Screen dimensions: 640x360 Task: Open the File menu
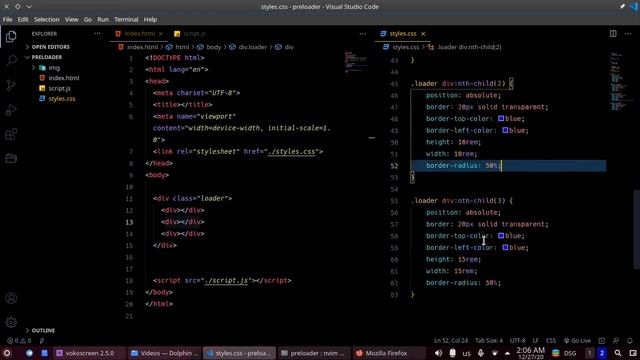[7, 19]
